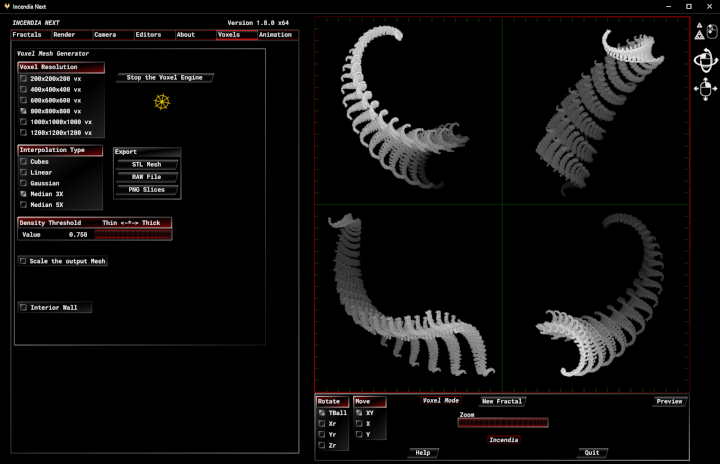The height and width of the screenshot is (464, 720).
Task: Click the Incendia app icon in title bar
Action: tap(7, 6)
